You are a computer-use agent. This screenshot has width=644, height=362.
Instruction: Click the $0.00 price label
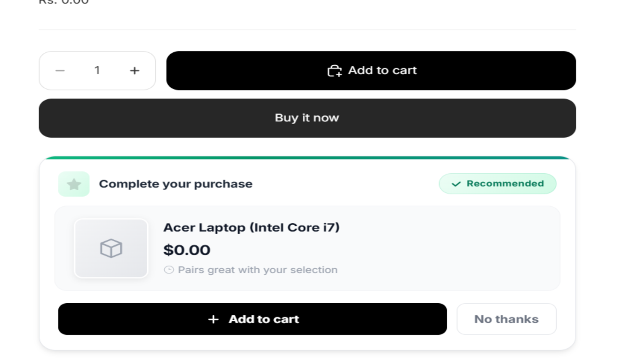point(186,249)
